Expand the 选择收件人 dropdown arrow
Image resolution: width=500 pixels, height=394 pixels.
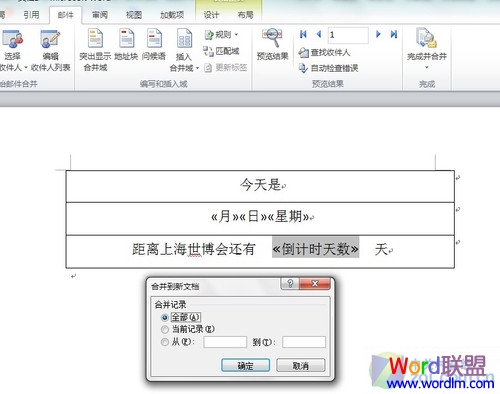point(26,68)
